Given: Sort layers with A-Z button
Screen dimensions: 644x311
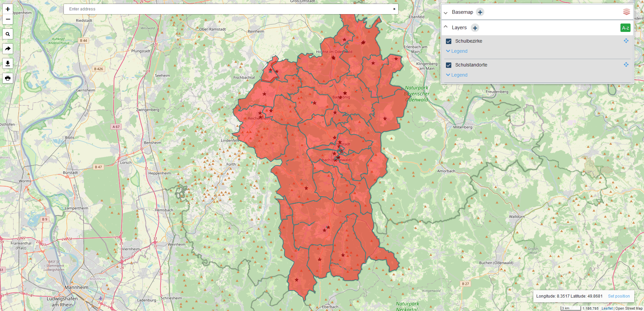Looking at the screenshot, I should (625, 28).
